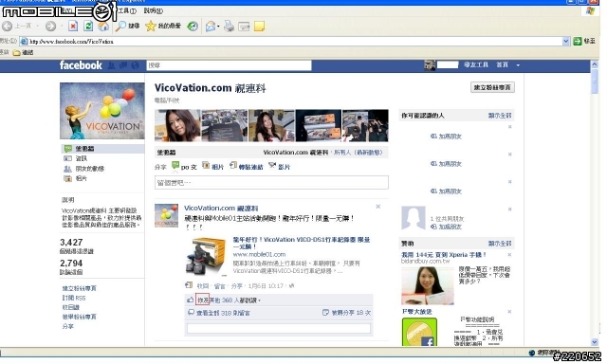Hide the VicoVation post with X
Image resolution: width=607 pixels, height=364 pixels.
(378, 207)
